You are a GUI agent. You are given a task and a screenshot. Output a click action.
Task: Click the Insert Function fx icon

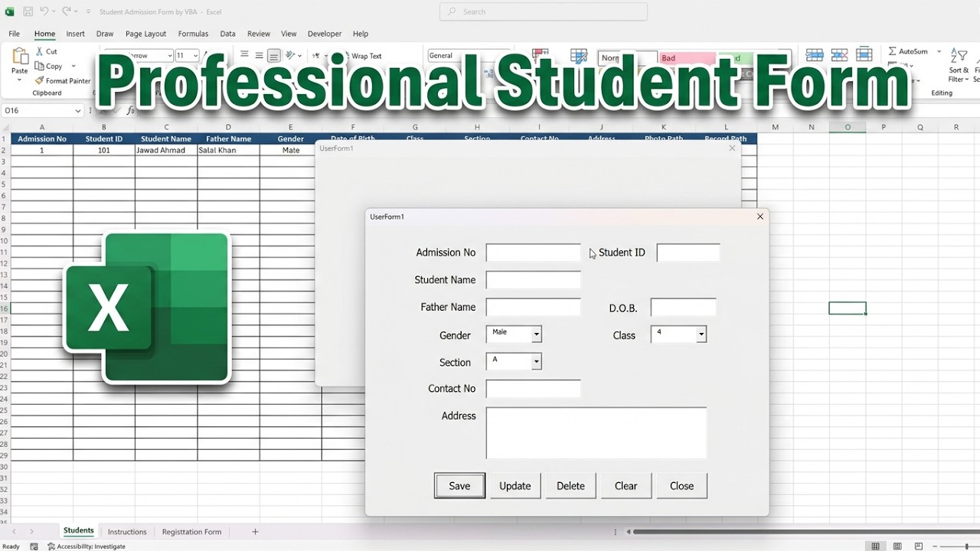tap(130, 110)
